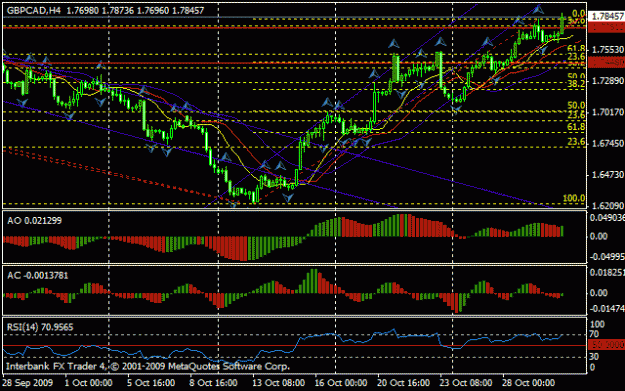Click the 38.2 Fibonacci level label
Screen dimensions: 625x391
point(576,83)
